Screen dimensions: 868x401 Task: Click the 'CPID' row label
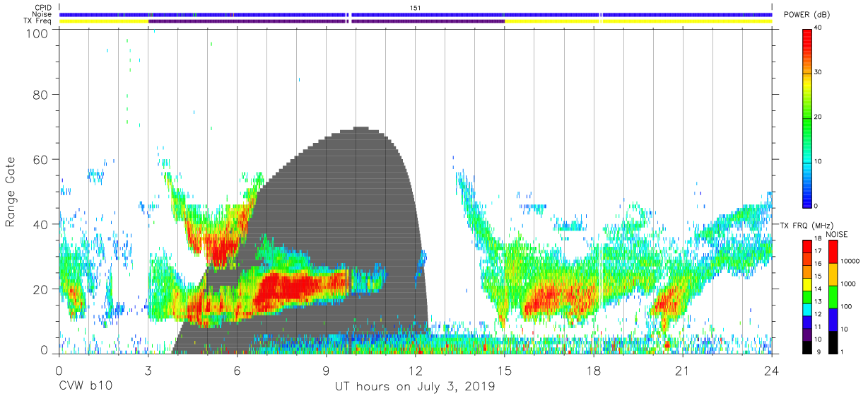[44, 7]
